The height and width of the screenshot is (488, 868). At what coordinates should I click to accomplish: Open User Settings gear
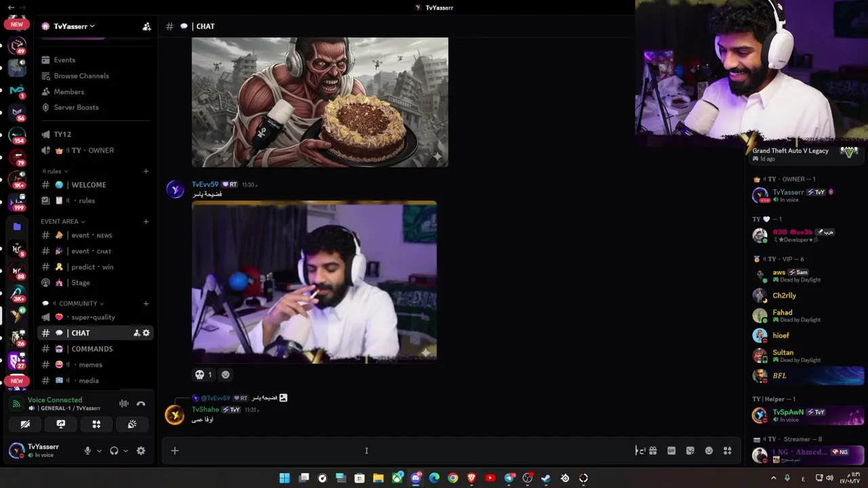click(141, 451)
